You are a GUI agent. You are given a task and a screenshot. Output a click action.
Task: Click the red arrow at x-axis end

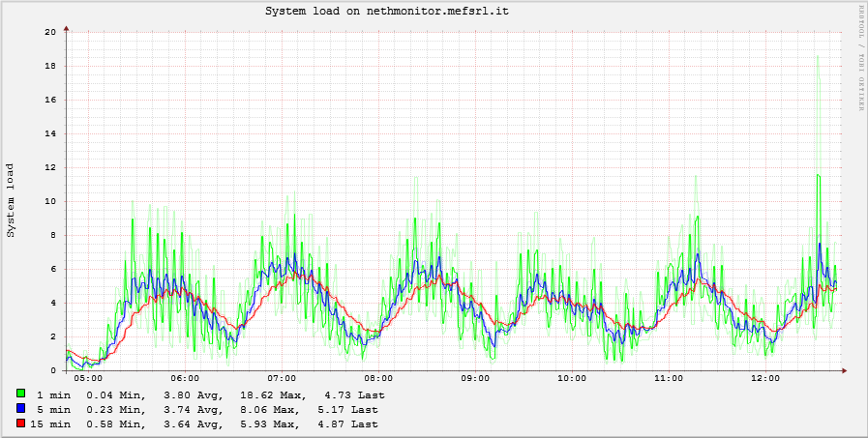[x=844, y=370]
